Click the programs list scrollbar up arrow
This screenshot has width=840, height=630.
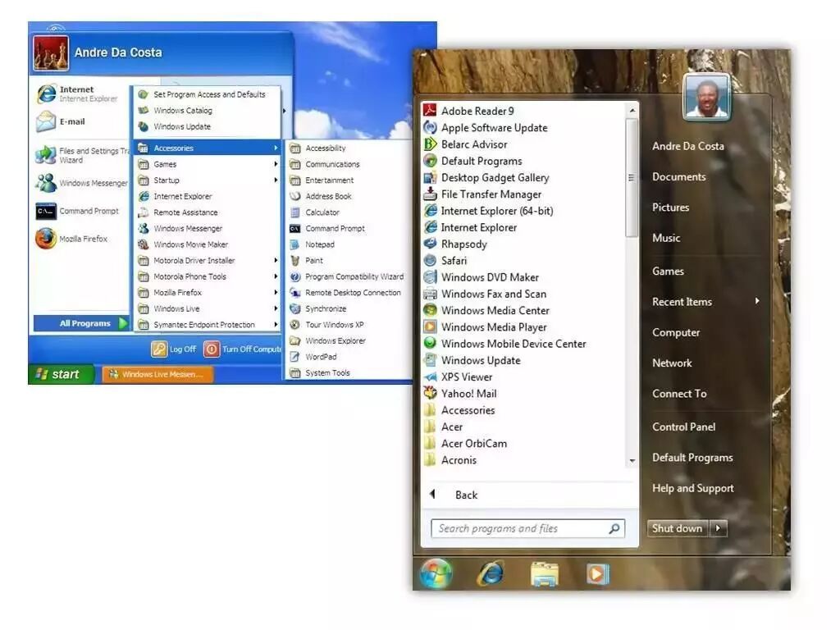tap(632, 111)
